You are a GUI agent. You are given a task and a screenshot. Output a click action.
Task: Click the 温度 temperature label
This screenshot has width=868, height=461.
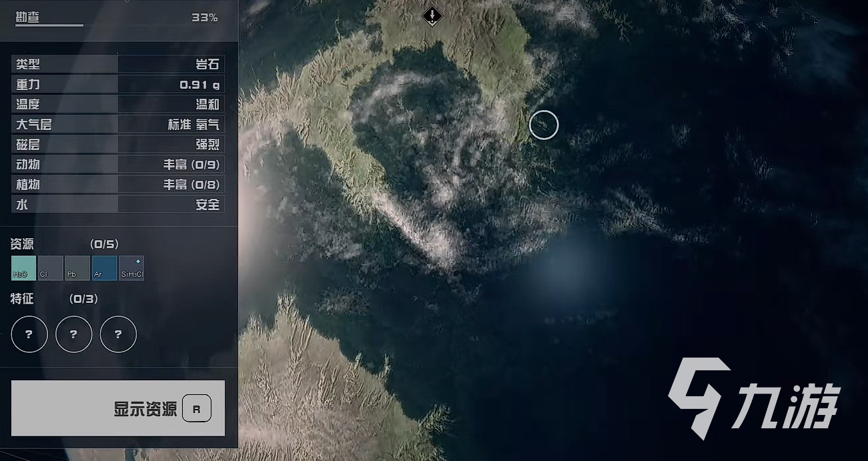(x=28, y=104)
